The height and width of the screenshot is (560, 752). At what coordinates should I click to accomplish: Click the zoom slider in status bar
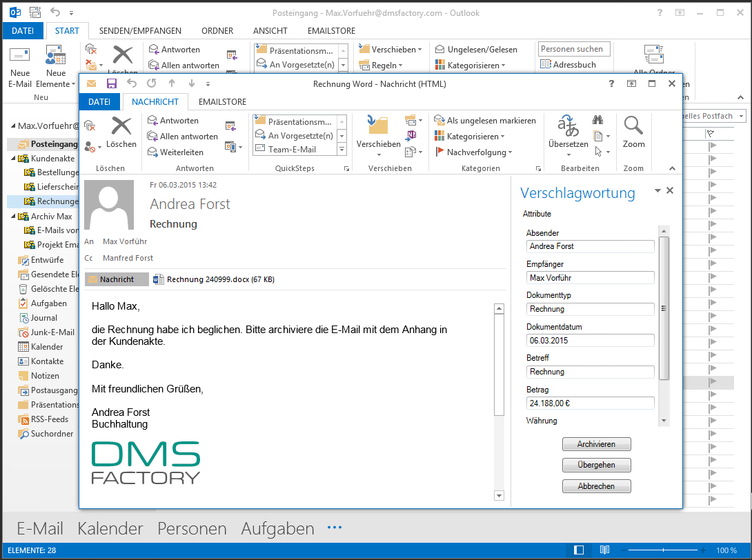pyautogui.click(x=663, y=550)
